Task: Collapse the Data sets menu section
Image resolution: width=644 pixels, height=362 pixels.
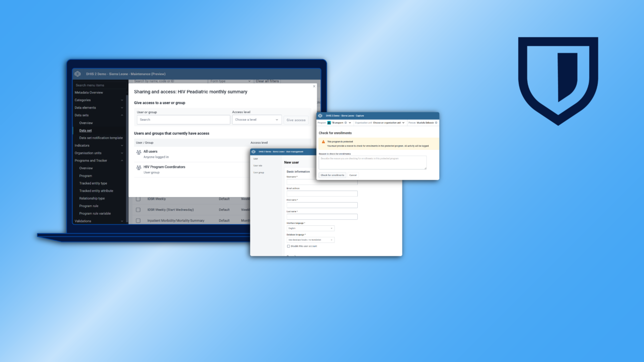Action: 122,115
